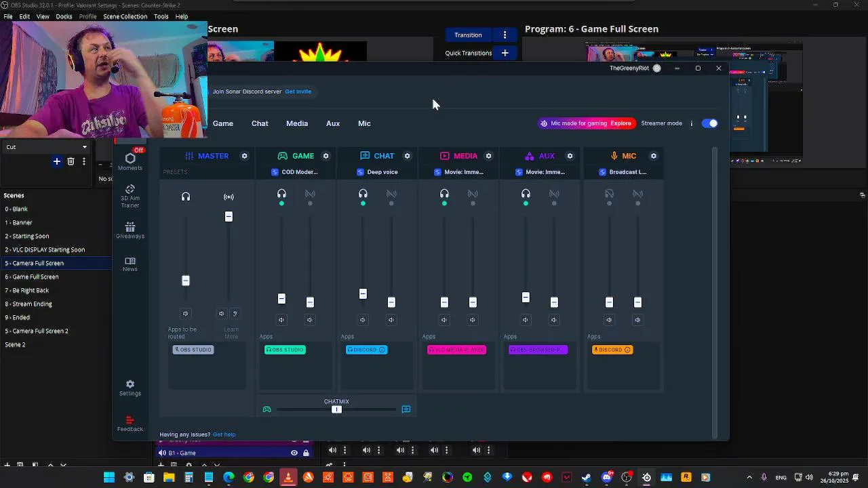
Task: Toggle MEDIA stream output routing
Action: pos(473,195)
